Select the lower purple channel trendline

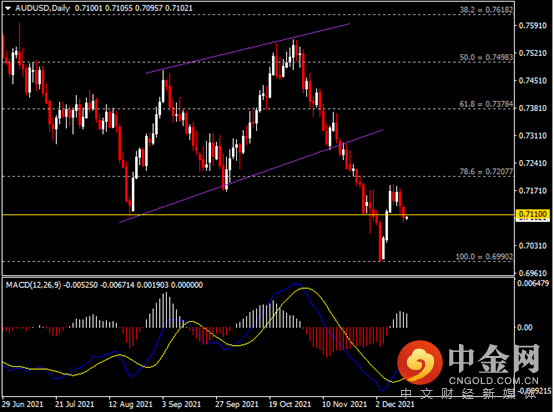pyautogui.click(x=251, y=176)
